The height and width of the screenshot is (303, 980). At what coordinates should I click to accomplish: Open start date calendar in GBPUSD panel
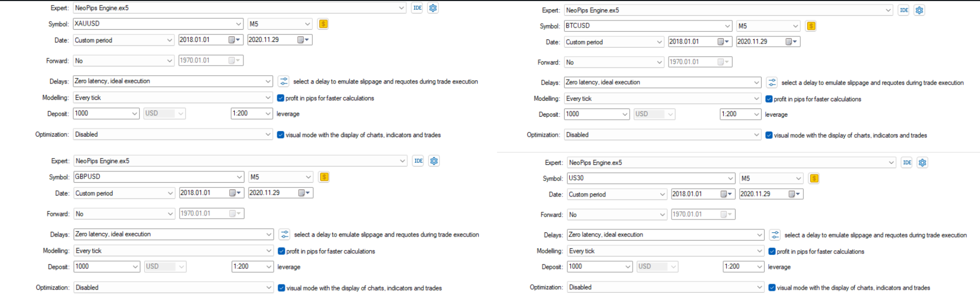235,193
